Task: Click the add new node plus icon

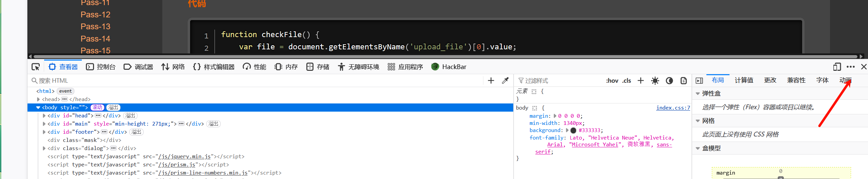Action: coord(491,80)
